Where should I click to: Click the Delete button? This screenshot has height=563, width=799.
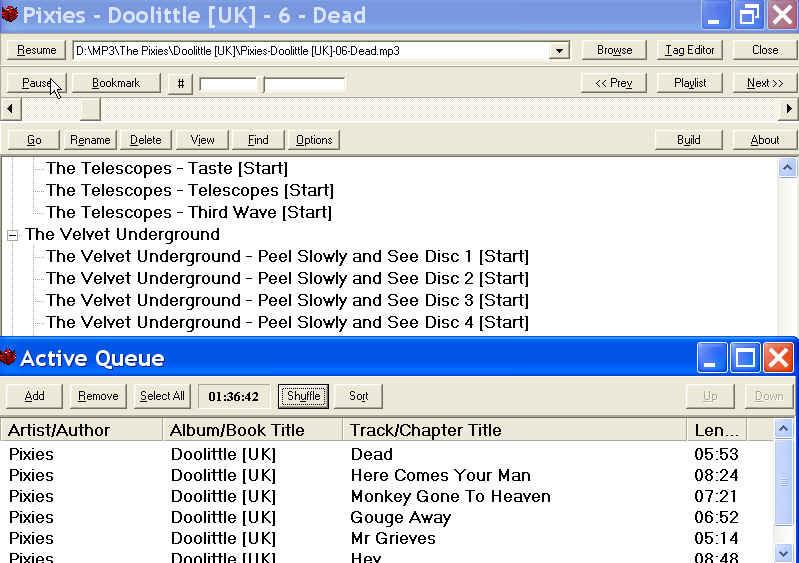pyautogui.click(x=146, y=140)
